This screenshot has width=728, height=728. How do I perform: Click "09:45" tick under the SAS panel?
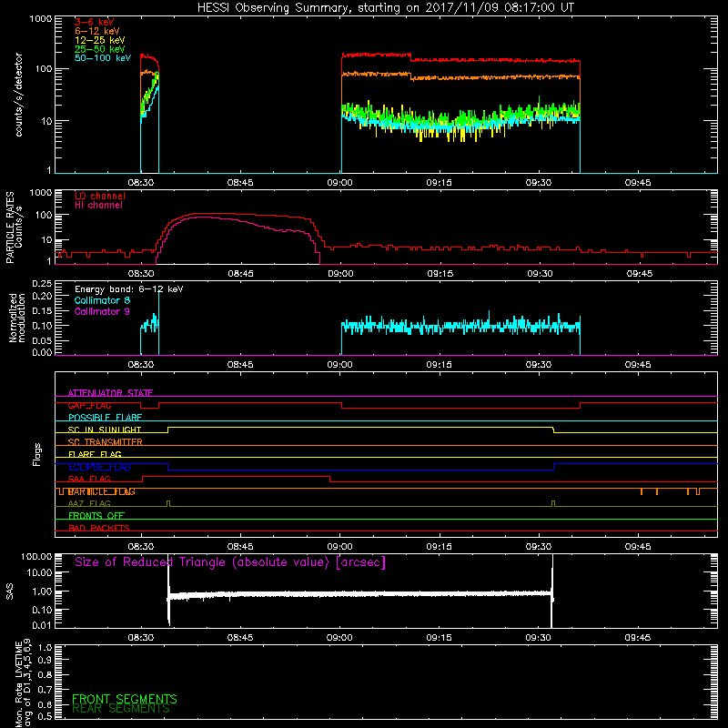click(x=638, y=638)
